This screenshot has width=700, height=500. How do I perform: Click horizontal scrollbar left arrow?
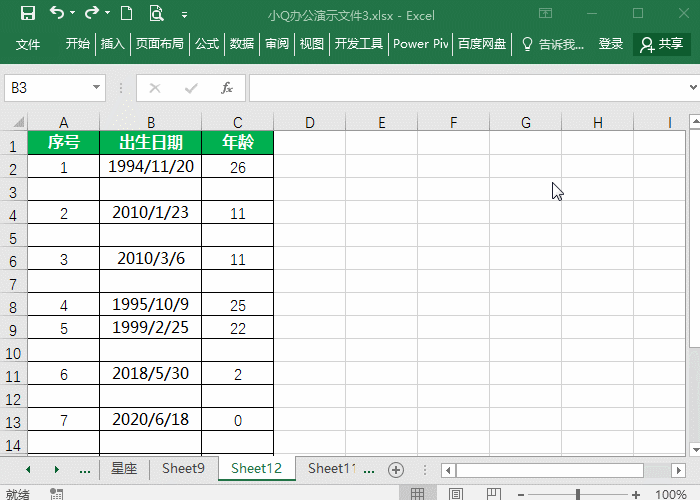448,470
